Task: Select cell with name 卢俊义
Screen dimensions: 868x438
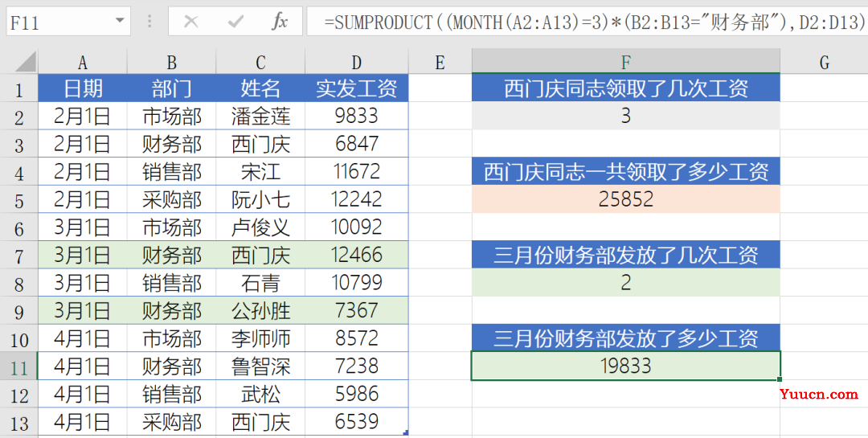Action: click(x=260, y=227)
